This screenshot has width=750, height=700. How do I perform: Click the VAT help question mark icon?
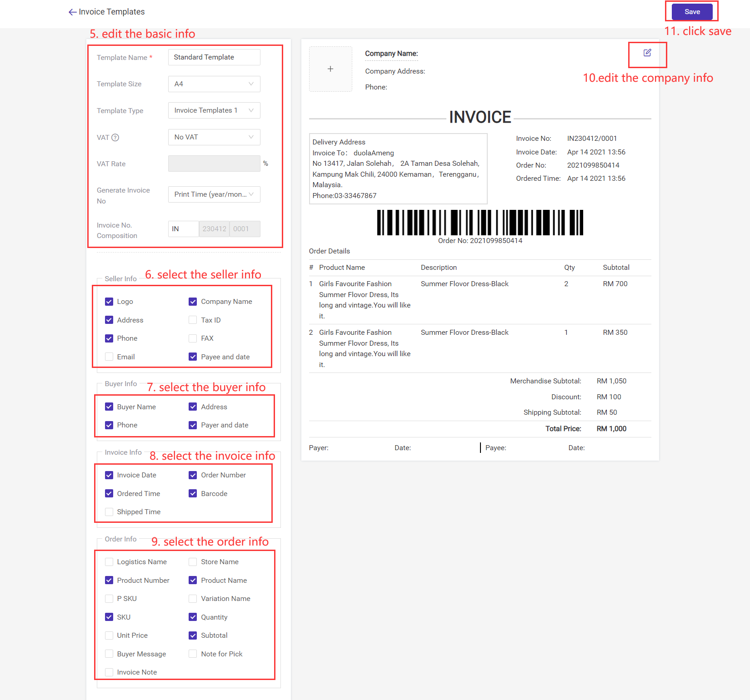tap(115, 137)
